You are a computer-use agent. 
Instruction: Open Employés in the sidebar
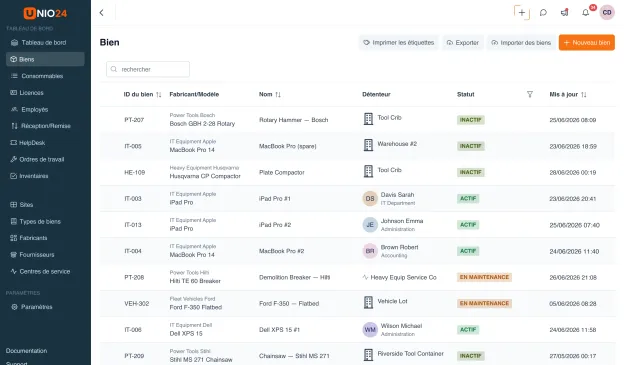(x=45, y=109)
